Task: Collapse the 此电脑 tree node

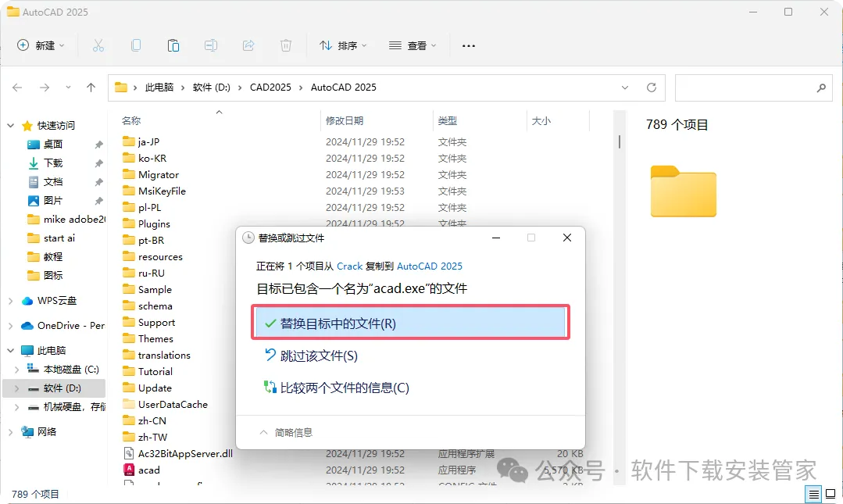Action: tap(10, 350)
